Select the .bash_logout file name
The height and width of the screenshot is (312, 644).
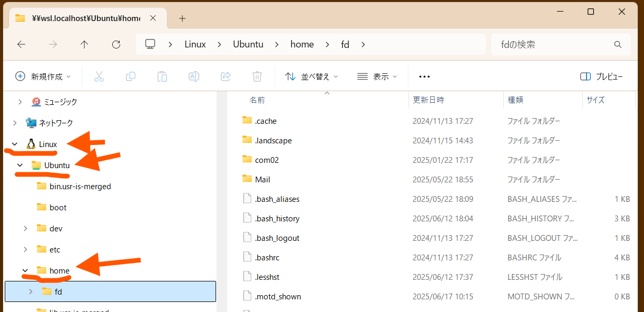coord(277,238)
